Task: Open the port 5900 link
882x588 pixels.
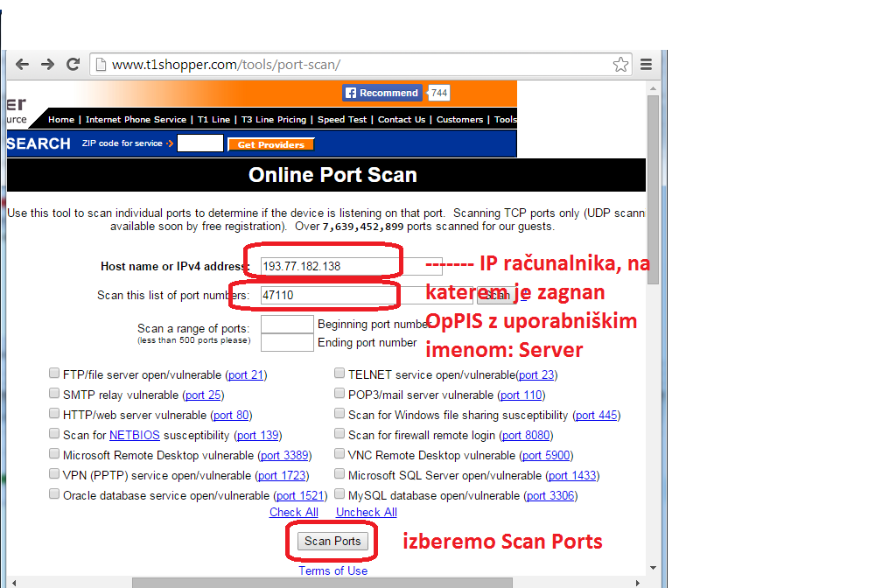Action: point(546,456)
